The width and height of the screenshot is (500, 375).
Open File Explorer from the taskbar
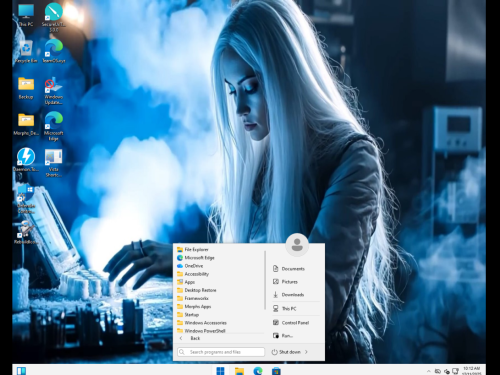point(239,370)
